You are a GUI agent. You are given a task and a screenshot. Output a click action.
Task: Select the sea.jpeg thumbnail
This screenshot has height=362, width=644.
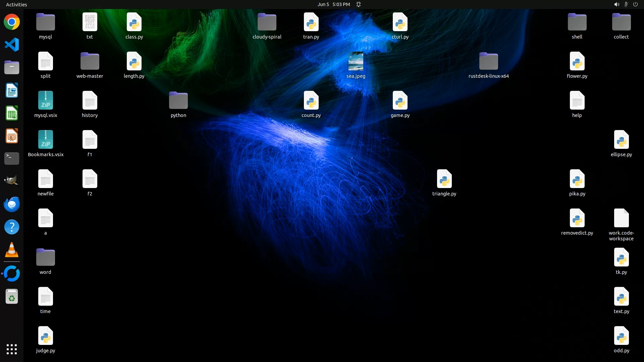356,61
